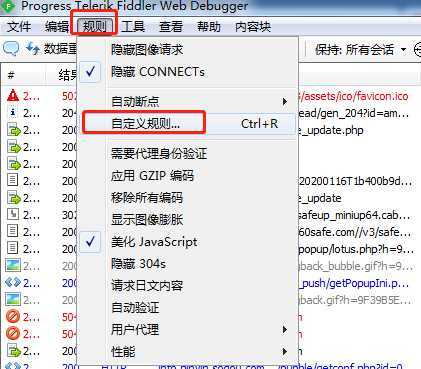Image resolution: width=421 pixels, height=369 pixels.
Task: Enable 隐藏 304s option
Action: coord(187,264)
